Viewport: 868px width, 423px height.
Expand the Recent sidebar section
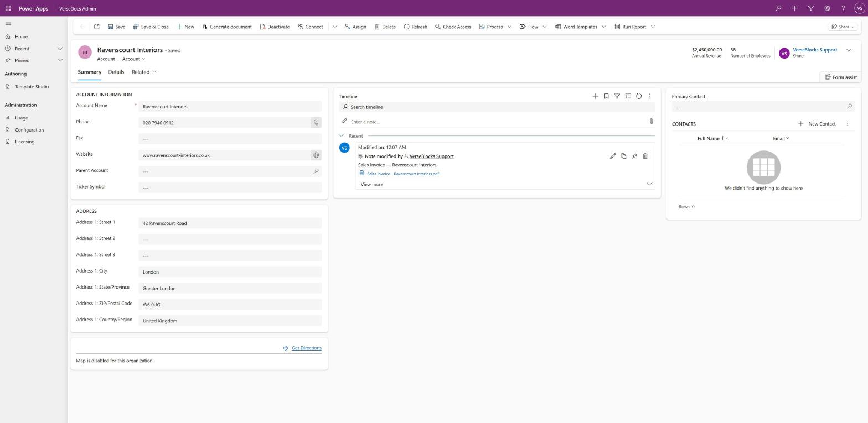pos(60,49)
